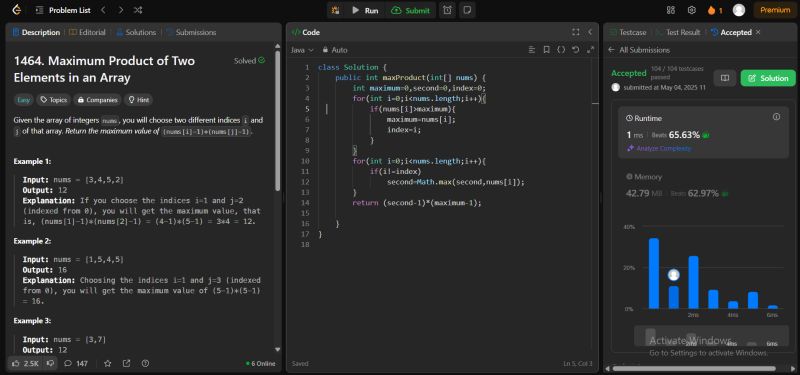Click the LeetCode logo icon
Screen dimensions: 800x375
click(17, 10)
